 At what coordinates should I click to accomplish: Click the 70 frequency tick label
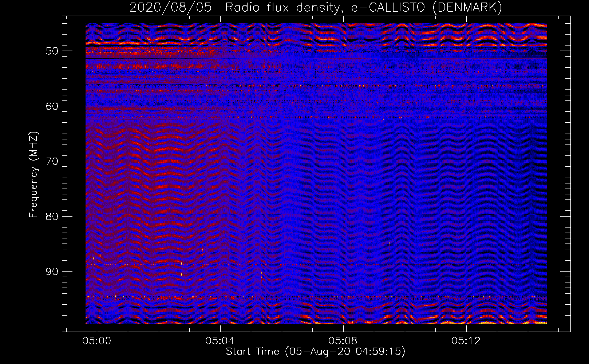(52, 161)
